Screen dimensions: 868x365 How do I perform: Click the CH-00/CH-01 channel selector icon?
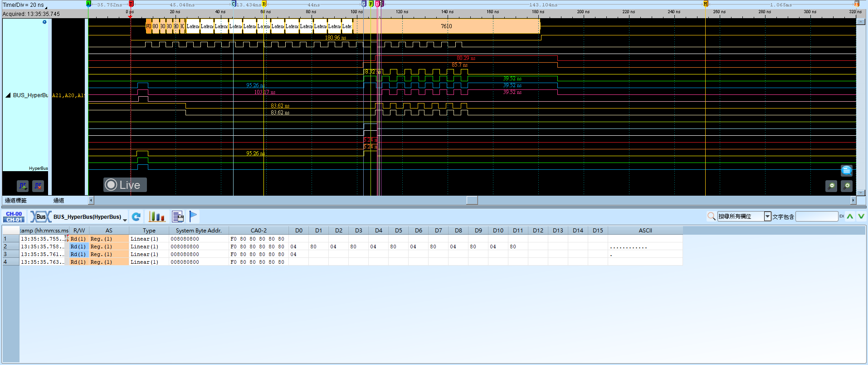tap(14, 217)
